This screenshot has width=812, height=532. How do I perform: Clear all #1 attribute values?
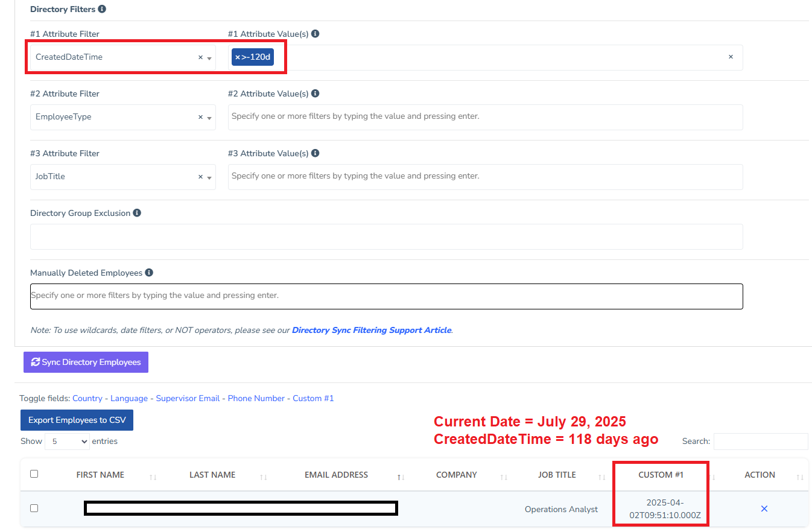[x=731, y=57]
